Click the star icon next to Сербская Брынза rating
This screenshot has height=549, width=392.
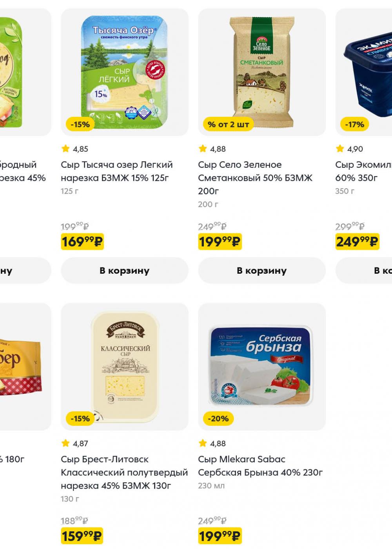click(203, 443)
